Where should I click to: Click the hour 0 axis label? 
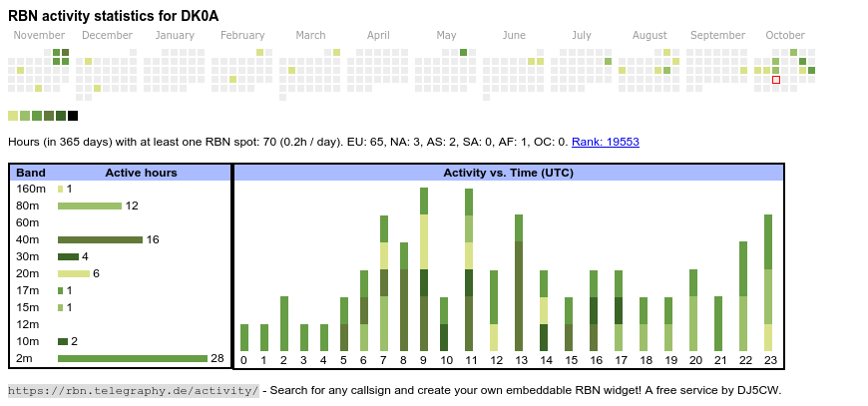(243, 360)
